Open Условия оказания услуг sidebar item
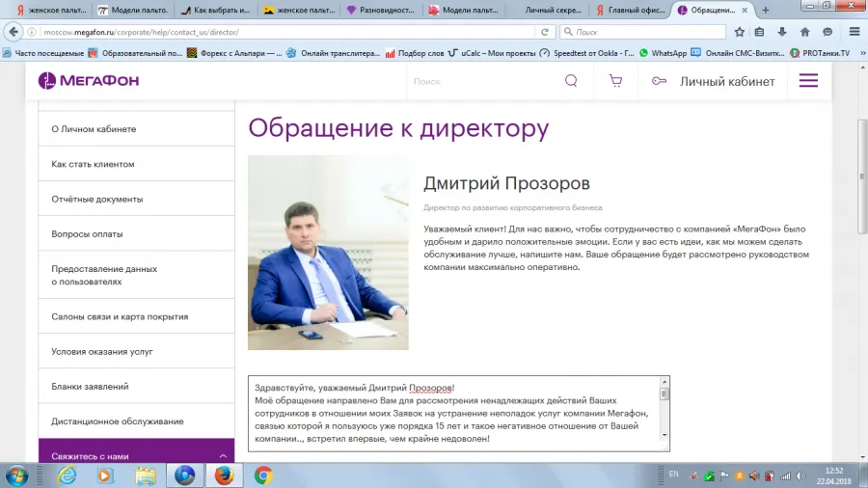The width and height of the screenshot is (868, 488). [136, 351]
